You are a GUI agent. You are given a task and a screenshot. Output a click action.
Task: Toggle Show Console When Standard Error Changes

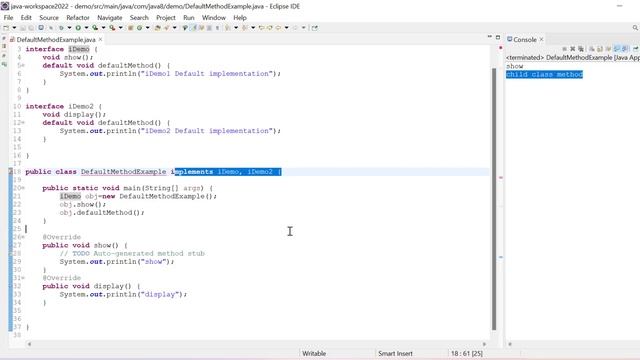[625, 49]
